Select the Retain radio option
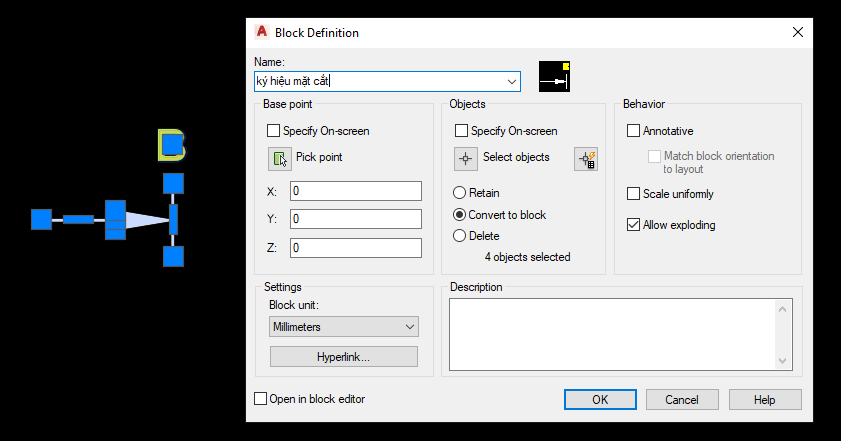Screen dimensions: 841x441 pyautogui.click(x=460, y=193)
